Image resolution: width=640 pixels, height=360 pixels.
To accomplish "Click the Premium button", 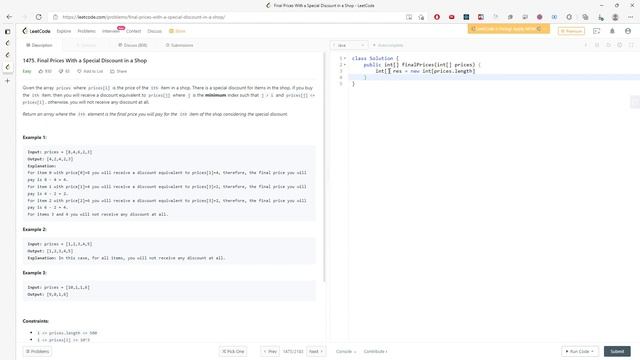I will [x=571, y=31].
